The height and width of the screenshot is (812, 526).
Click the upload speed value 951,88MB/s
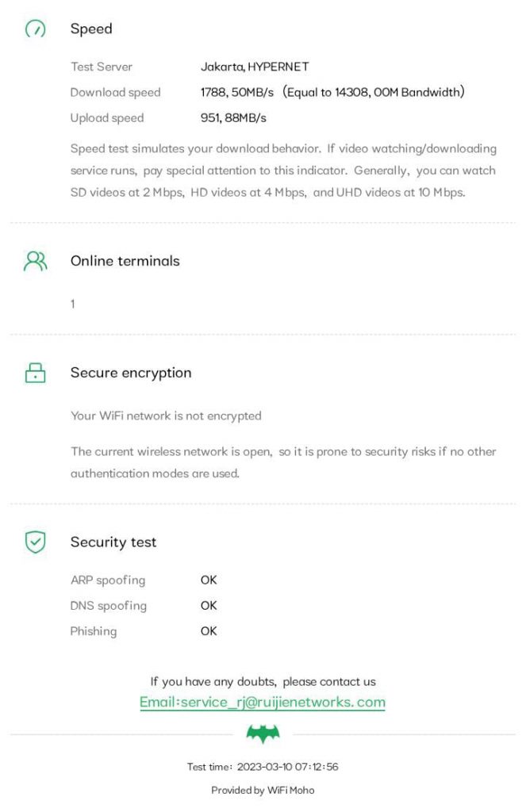(233, 118)
